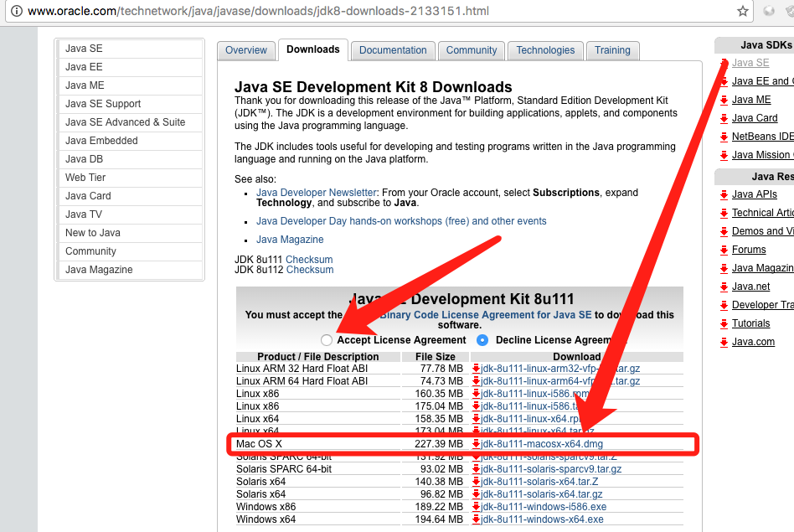Click download icon for solaris-x64.tar.Z
This screenshot has width=794, height=532.
coord(476,482)
